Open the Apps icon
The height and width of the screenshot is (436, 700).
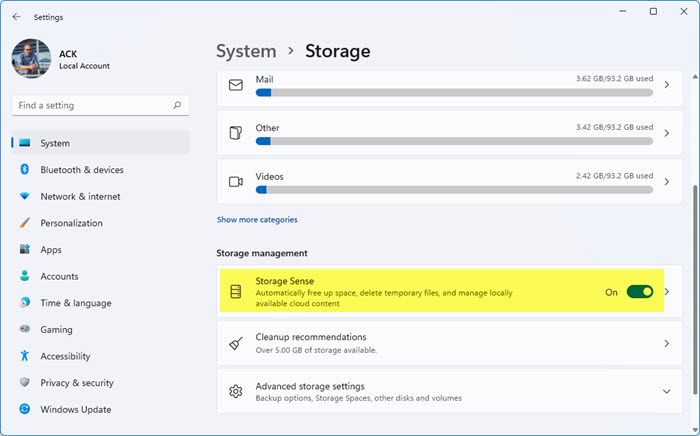(25, 249)
